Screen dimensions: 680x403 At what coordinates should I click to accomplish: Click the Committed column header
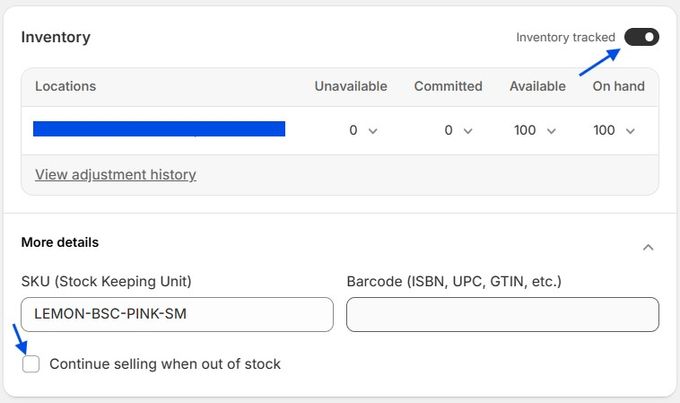coord(448,86)
